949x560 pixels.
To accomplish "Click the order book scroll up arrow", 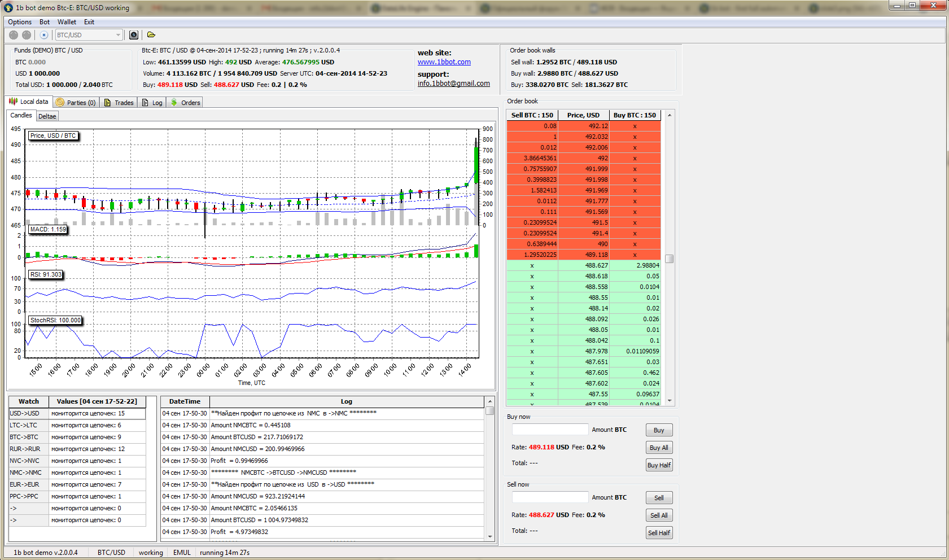I will click(x=670, y=115).
